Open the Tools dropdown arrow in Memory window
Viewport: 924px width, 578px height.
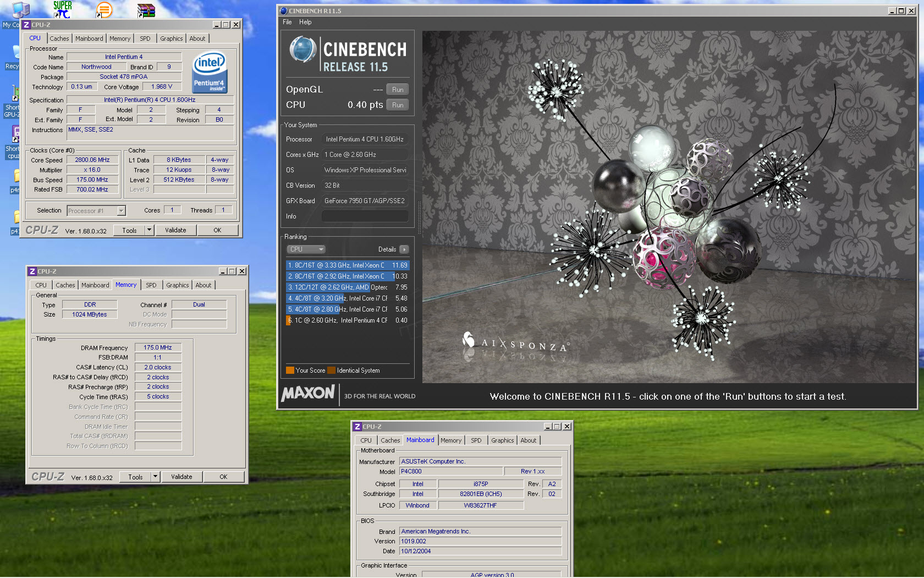click(x=155, y=477)
